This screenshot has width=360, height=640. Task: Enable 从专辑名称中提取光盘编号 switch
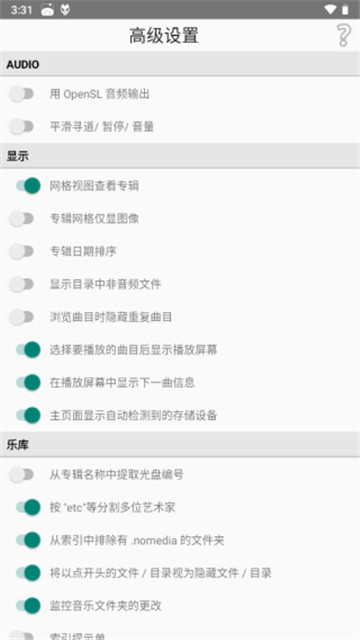click(x=22, y=474)
